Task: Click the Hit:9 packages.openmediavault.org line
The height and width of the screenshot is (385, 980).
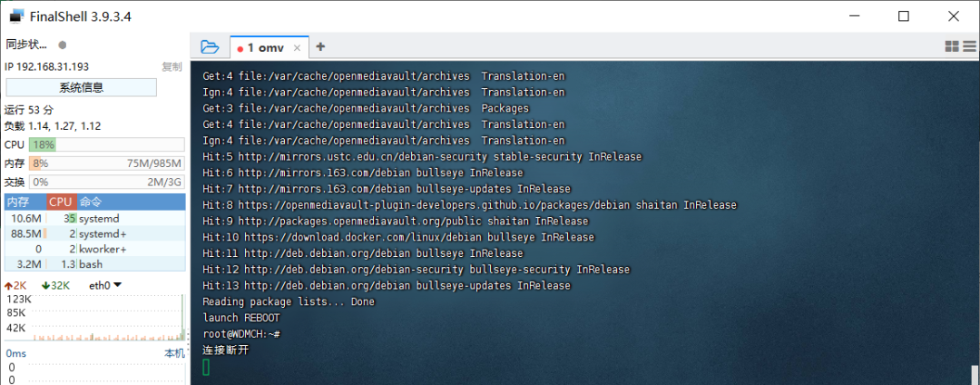Action: [396, 222]
